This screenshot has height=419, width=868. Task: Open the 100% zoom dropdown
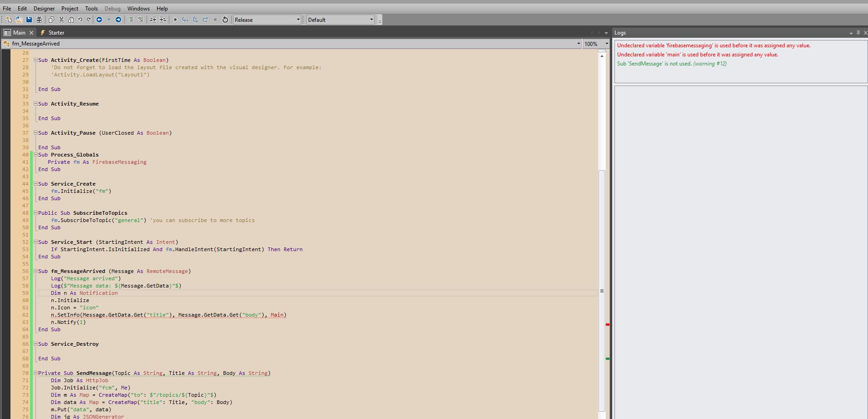[x=606, y=44]
